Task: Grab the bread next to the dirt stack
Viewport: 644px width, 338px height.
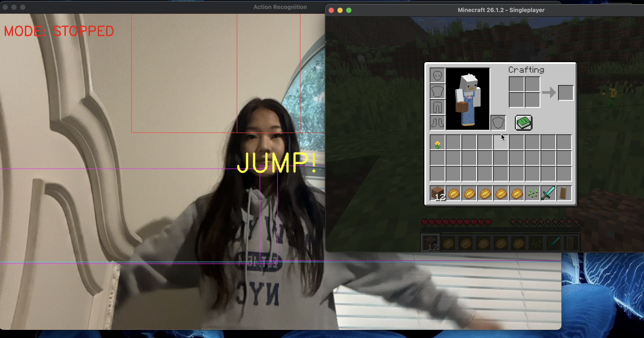Action: click(453, 193)
